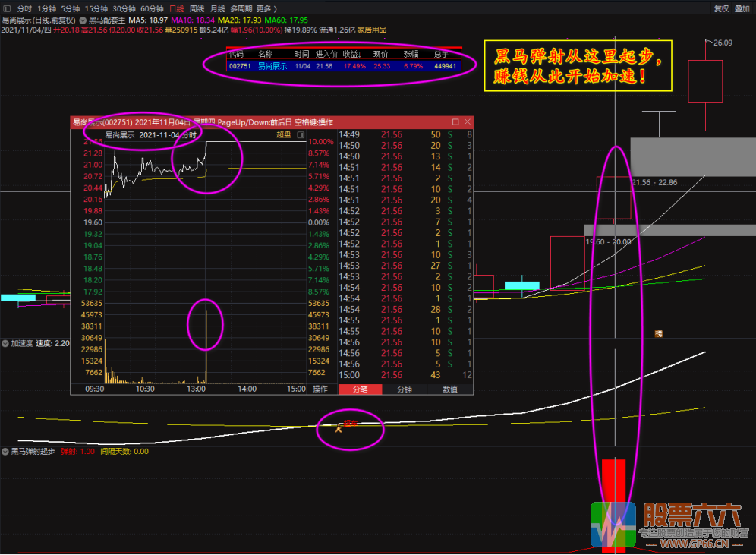
Task: Open the 更多 periods menu
Action: (263, 8)
